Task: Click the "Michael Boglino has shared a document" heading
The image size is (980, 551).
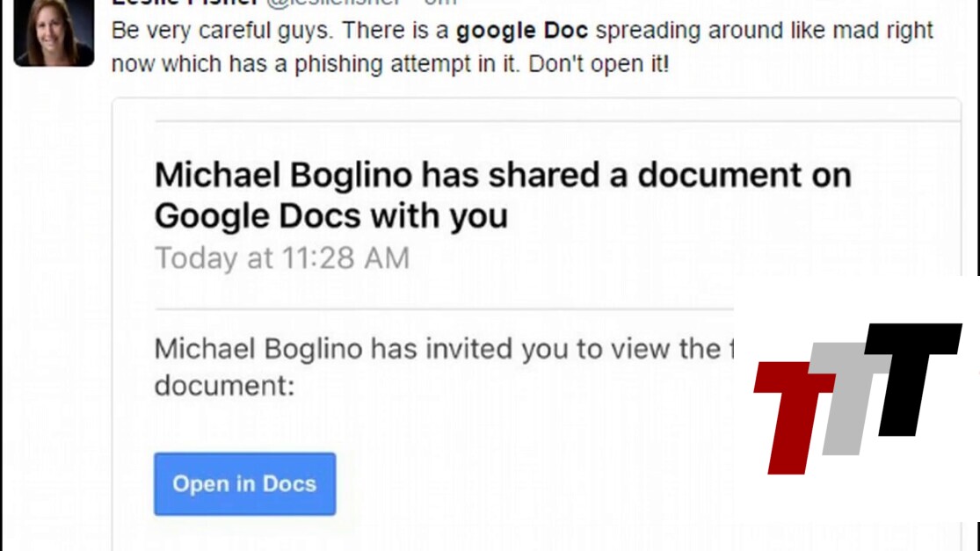Action: coord(503,176)
